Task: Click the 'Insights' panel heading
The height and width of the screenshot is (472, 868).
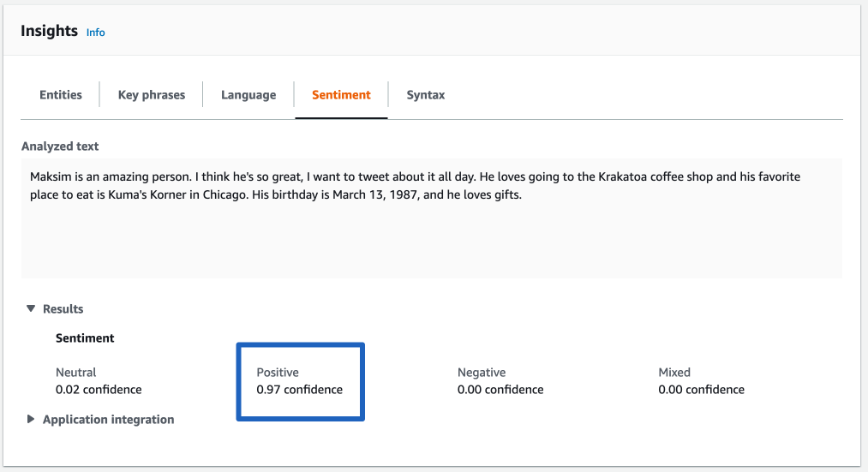Action: (x=49, y=31)
